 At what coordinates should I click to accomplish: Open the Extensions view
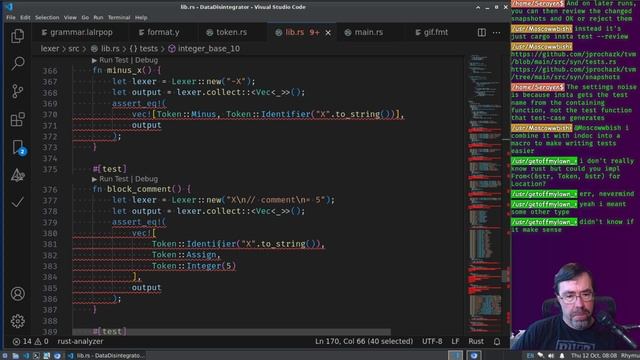18,119
